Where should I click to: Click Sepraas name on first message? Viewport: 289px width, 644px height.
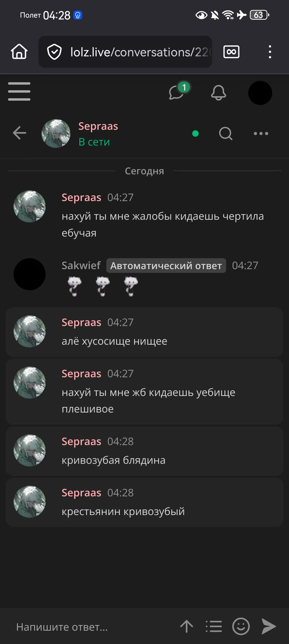81,198
